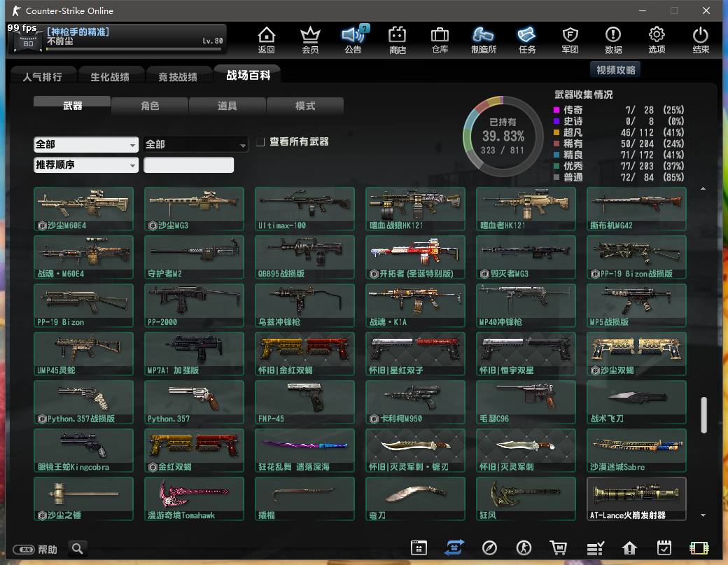Click the 视频攻略 button

point(615,69)
